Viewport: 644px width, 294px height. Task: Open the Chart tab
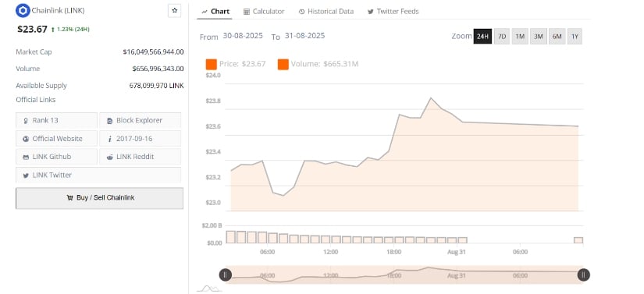pyautogui.click(x=215, y=12)
